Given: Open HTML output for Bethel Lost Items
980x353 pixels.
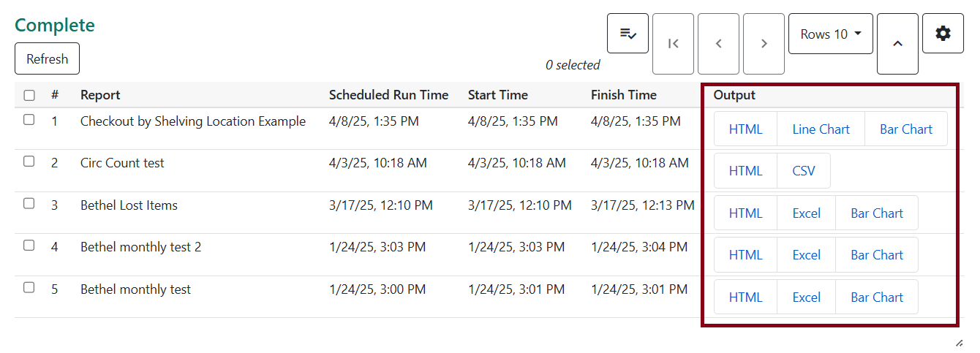Looking at the screenshot, I should (x=745, y=213).
